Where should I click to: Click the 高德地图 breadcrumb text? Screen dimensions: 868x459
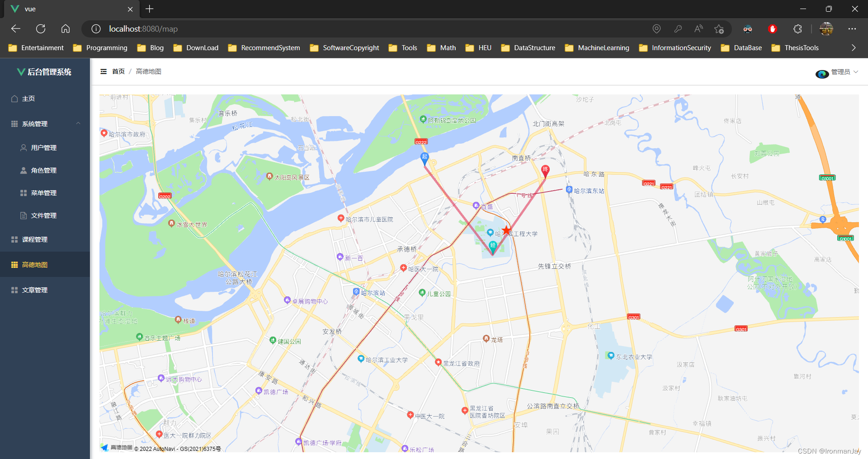coord(149,71)
